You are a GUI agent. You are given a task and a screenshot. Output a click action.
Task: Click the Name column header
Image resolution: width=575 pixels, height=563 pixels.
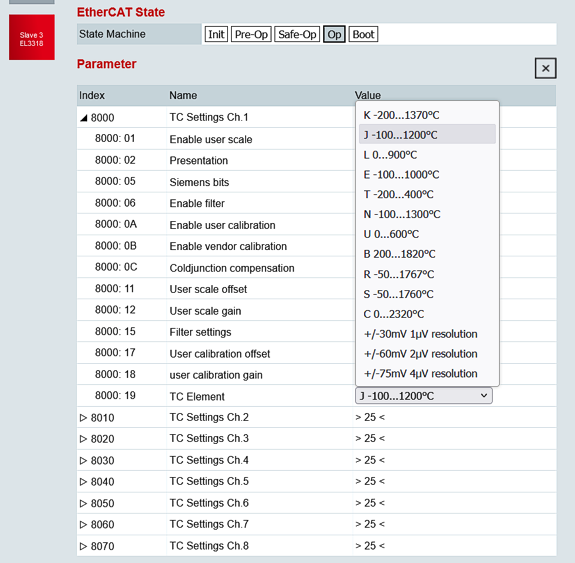pos(183,95)
